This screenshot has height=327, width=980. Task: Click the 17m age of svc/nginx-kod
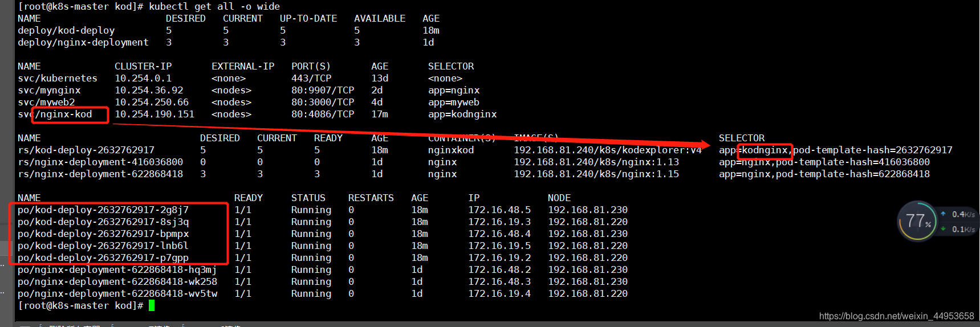point(380,114)
